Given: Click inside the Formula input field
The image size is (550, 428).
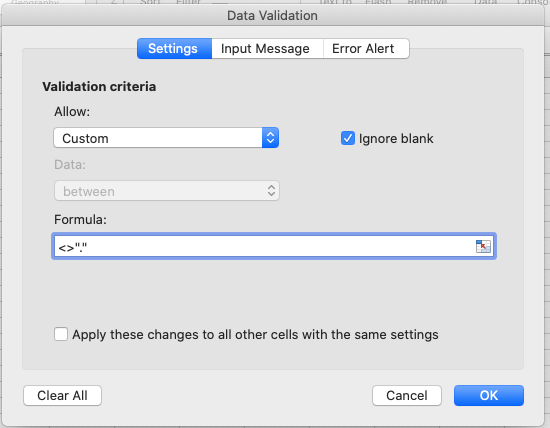Looking at the screenshot, I should click(263, 246).
